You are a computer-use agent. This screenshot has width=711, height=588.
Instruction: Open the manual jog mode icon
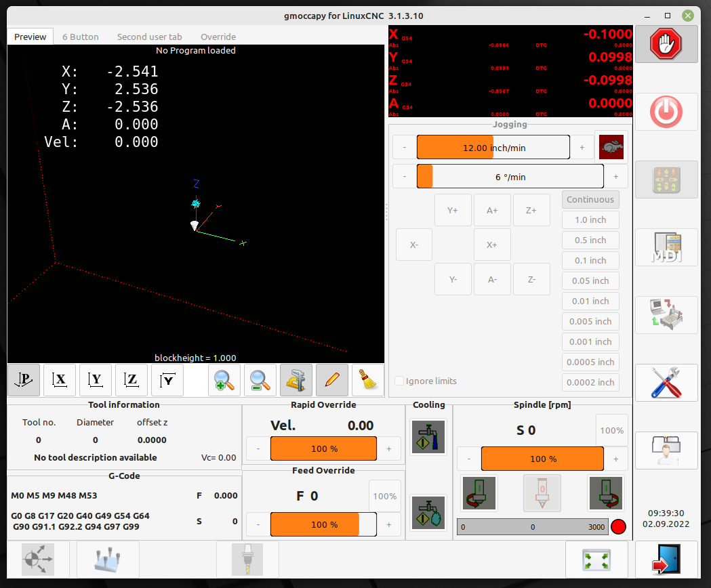click(666, 180)
